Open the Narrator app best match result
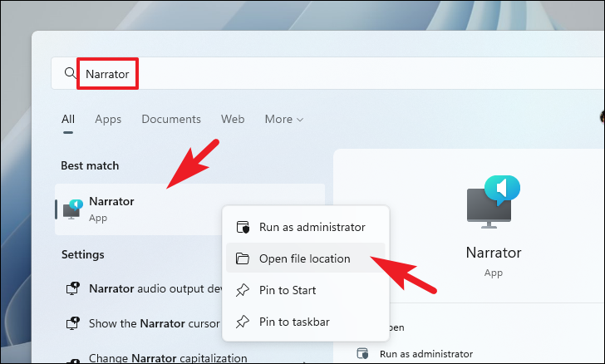This screenshot has height=364, width=605. (189, 209)
